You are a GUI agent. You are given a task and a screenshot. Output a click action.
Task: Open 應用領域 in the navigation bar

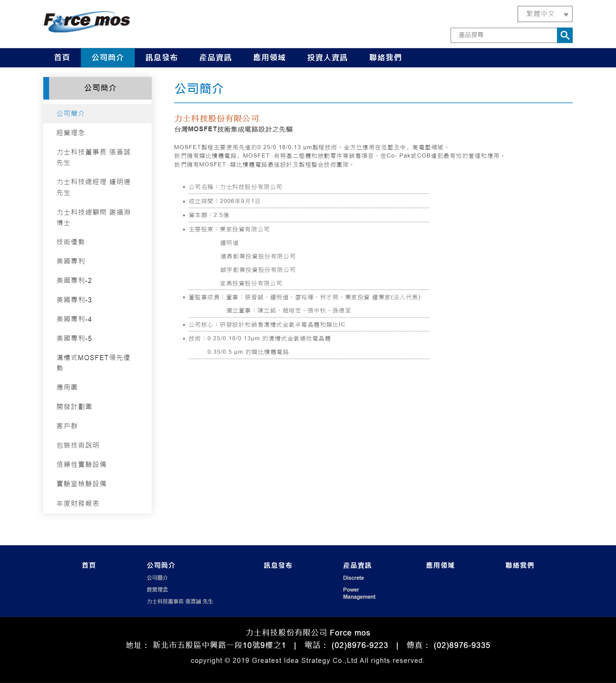click(x=269, y=57)
